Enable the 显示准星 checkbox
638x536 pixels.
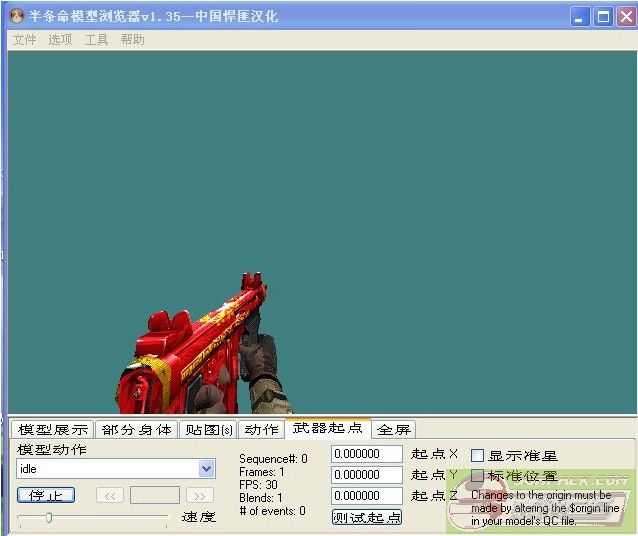pos(477,455)
